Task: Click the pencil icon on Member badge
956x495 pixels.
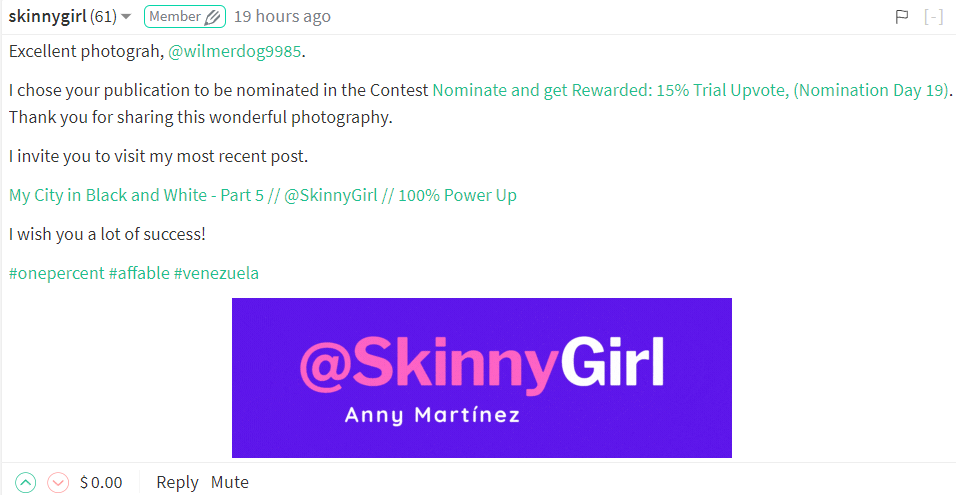Action: (x=213, y=17)
